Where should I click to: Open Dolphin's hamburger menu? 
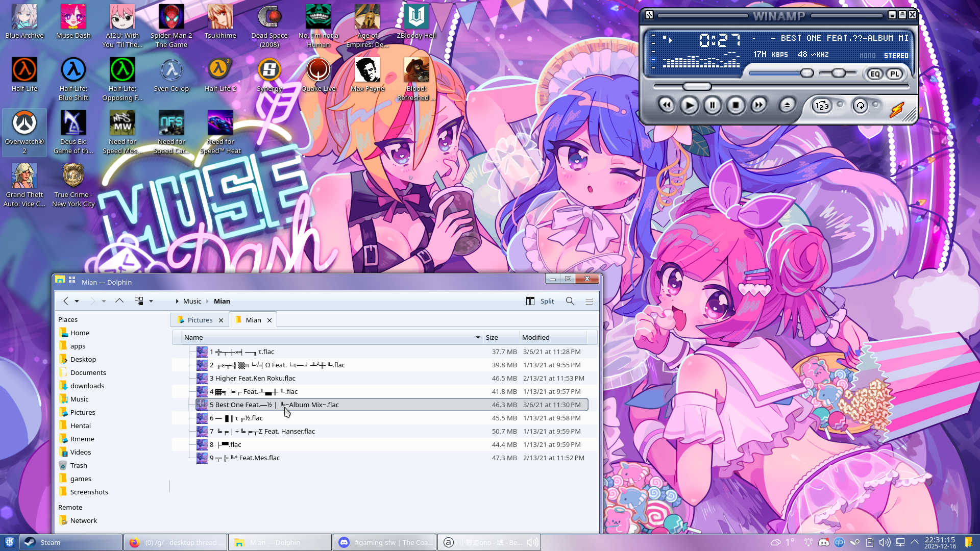(x=589, y=301)
